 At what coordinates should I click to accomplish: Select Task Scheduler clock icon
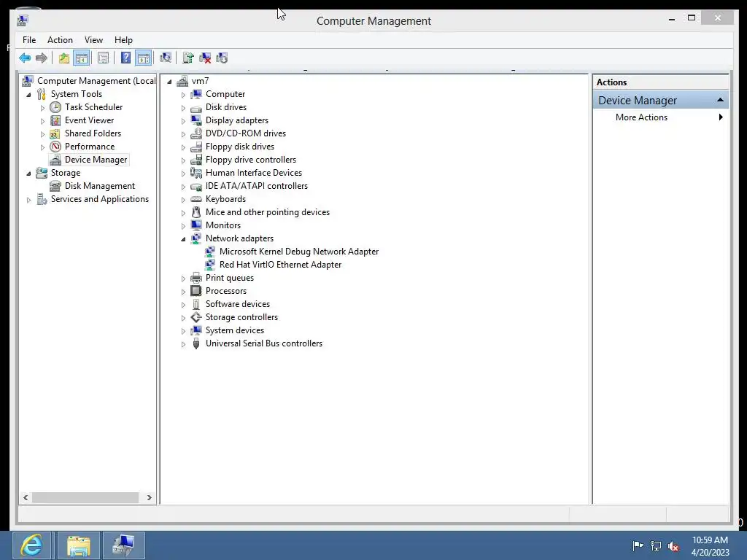coord(55,107)
